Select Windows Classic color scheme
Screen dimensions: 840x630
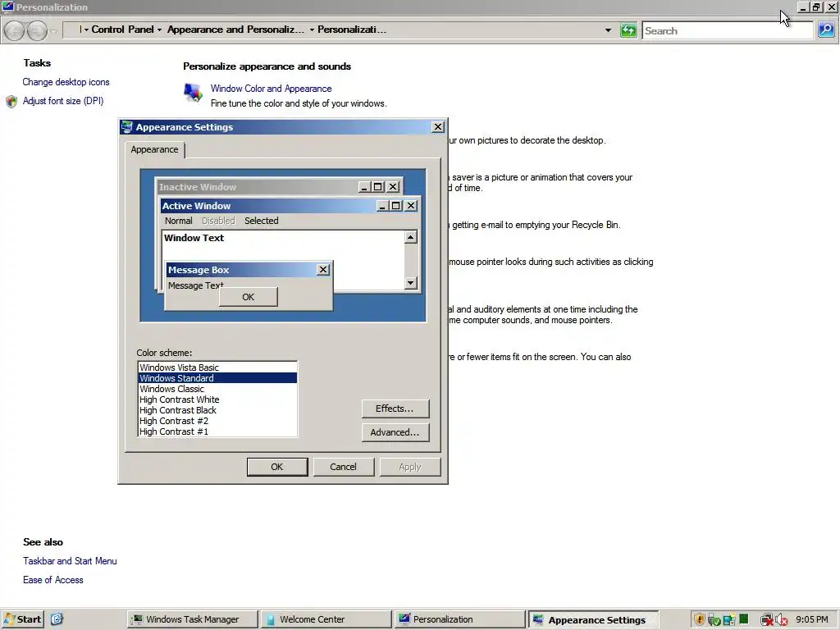coord(217,389)
